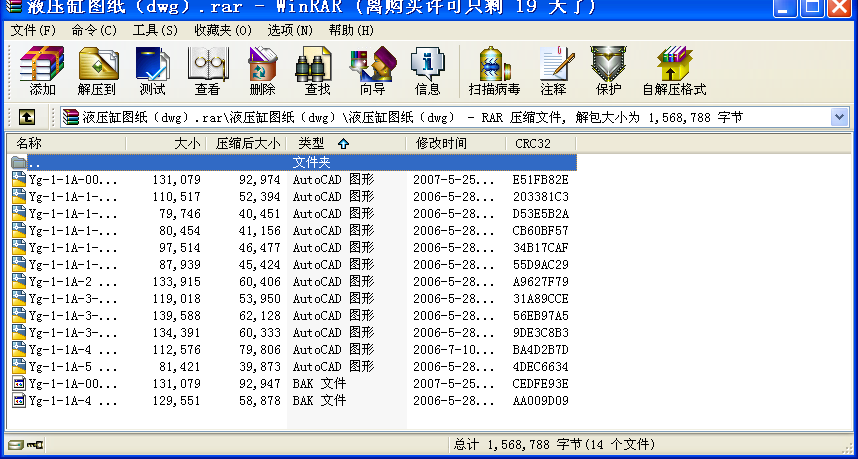Viewport: 858px width, 459px height.
Task: Create 自解压格式 (SFX) archive
Action: pyautogui.click(x=674, y=71)
